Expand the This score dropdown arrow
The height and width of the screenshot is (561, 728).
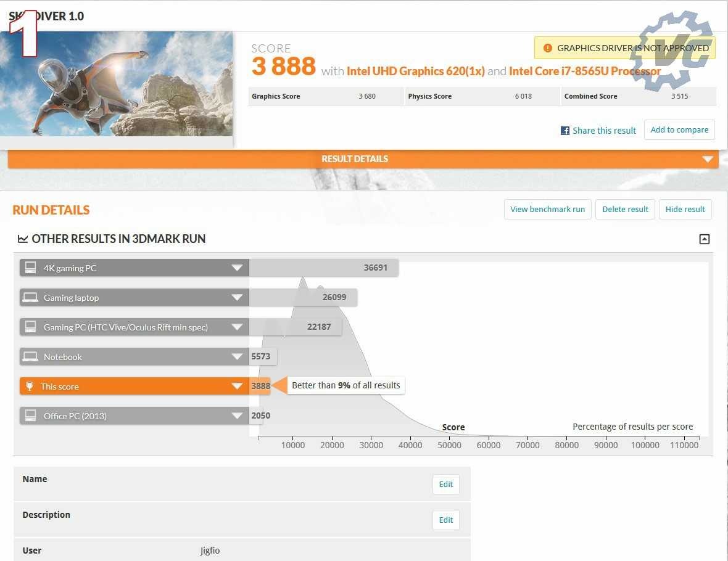[238, 386]
